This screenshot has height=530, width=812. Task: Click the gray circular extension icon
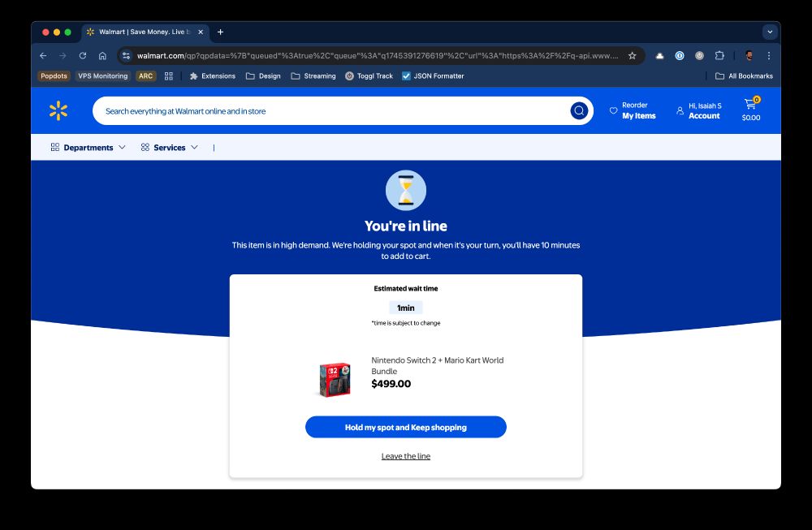pos(699,55)
